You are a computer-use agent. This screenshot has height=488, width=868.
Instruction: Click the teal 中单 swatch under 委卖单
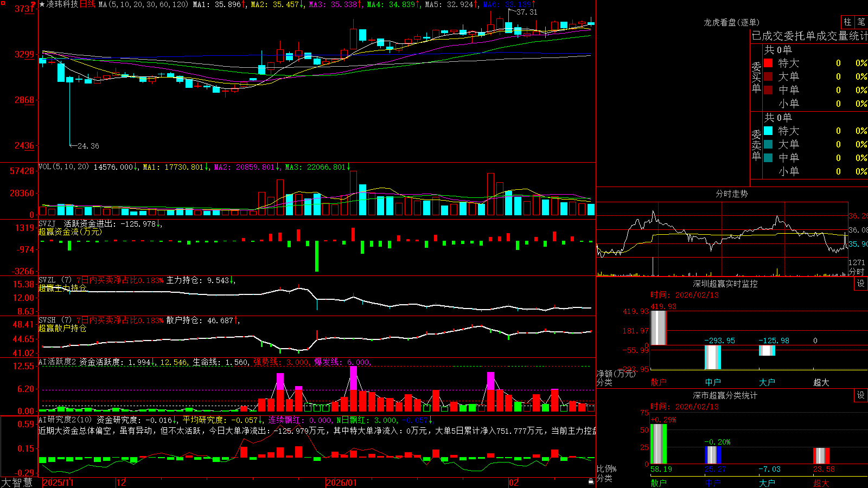768,158
